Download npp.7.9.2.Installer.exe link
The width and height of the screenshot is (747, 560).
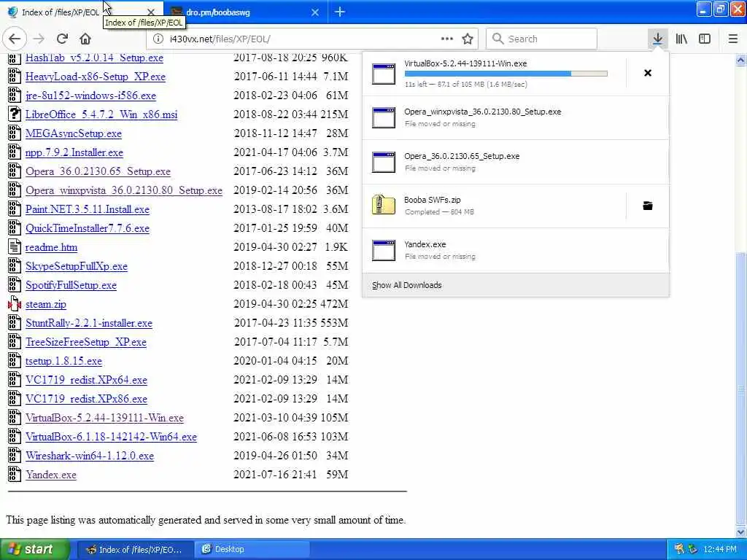click(74, 153)
